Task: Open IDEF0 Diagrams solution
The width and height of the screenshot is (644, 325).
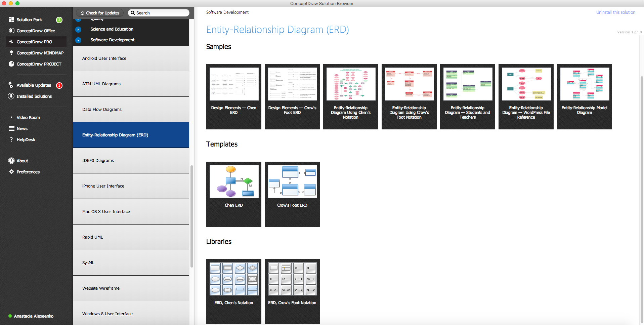Action: [131, 161]
